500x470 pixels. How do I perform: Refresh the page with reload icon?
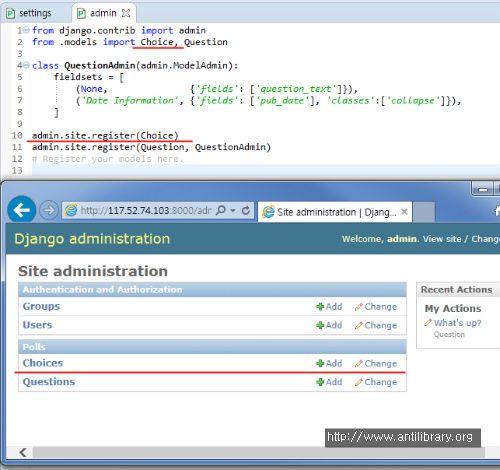pyautogui.click(x=246, y=210)
